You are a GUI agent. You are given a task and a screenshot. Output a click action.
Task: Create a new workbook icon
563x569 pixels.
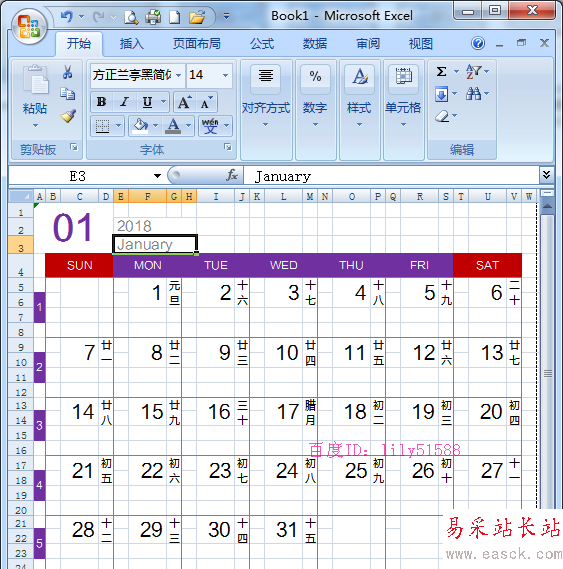(175, 17)
